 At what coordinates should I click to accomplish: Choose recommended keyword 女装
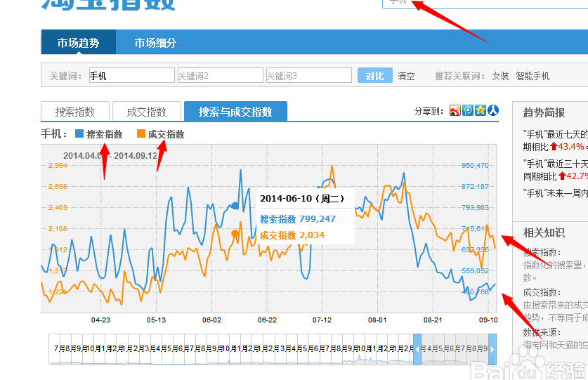pyautogui.click(x=500, y=76)
